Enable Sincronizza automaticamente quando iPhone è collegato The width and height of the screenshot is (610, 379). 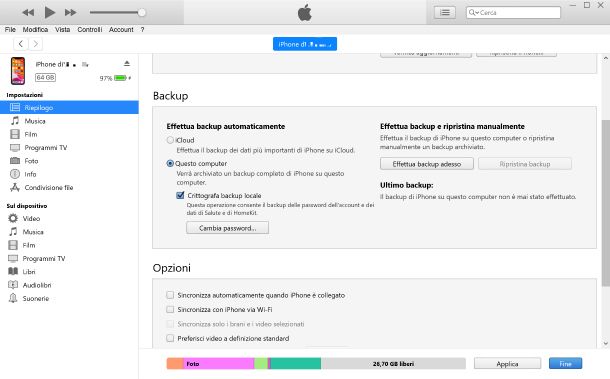click(x=170, y=295)
